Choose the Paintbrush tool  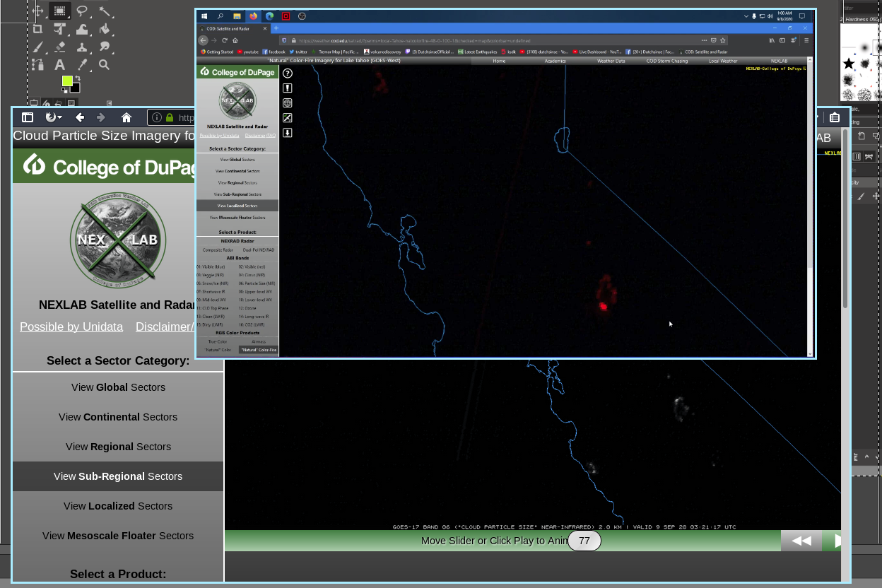[x=38, y=47]
